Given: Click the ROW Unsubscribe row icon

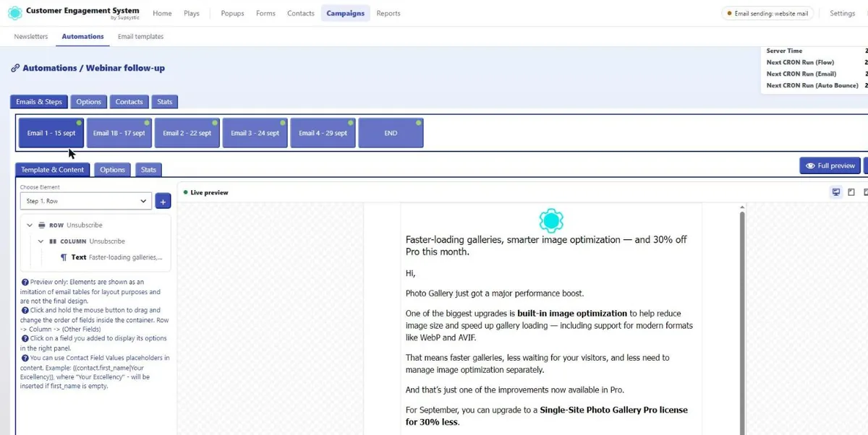Looking at the screenshot, I should pos(42,225).
